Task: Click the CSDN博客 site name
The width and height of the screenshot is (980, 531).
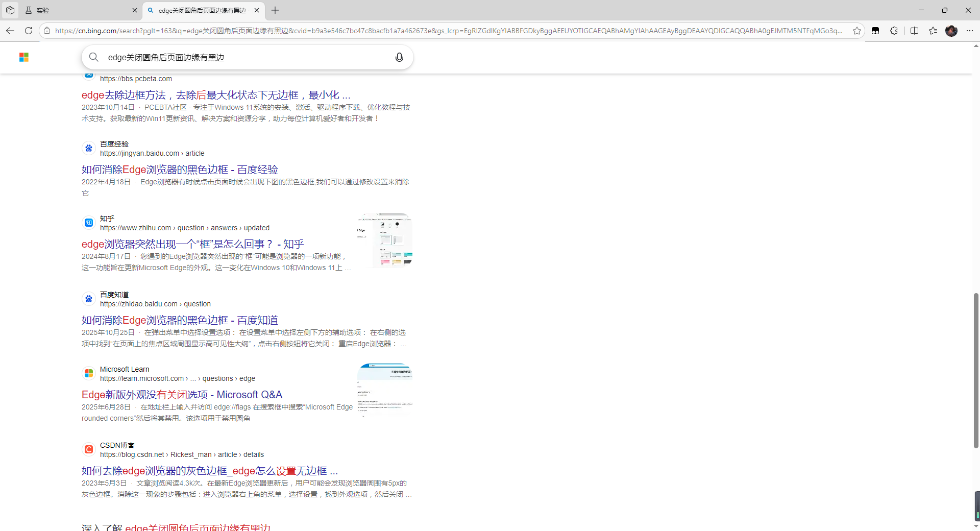Action: click(117, 445)
